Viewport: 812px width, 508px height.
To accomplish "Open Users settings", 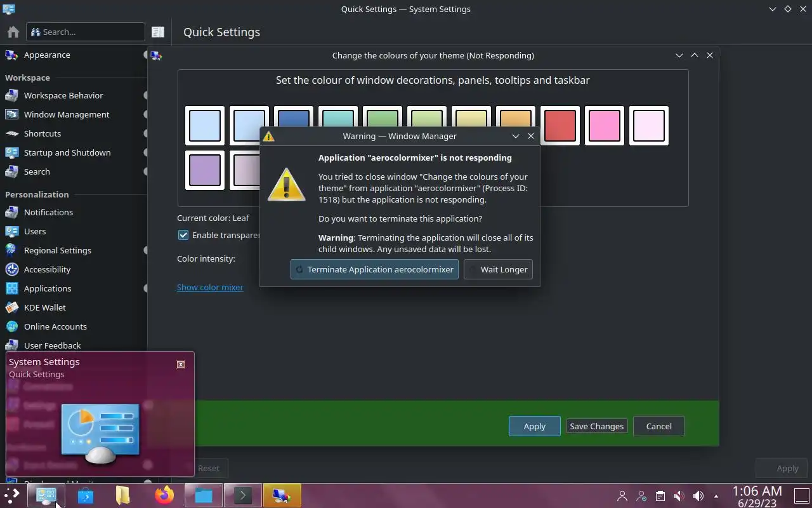I will pos(35,231).
